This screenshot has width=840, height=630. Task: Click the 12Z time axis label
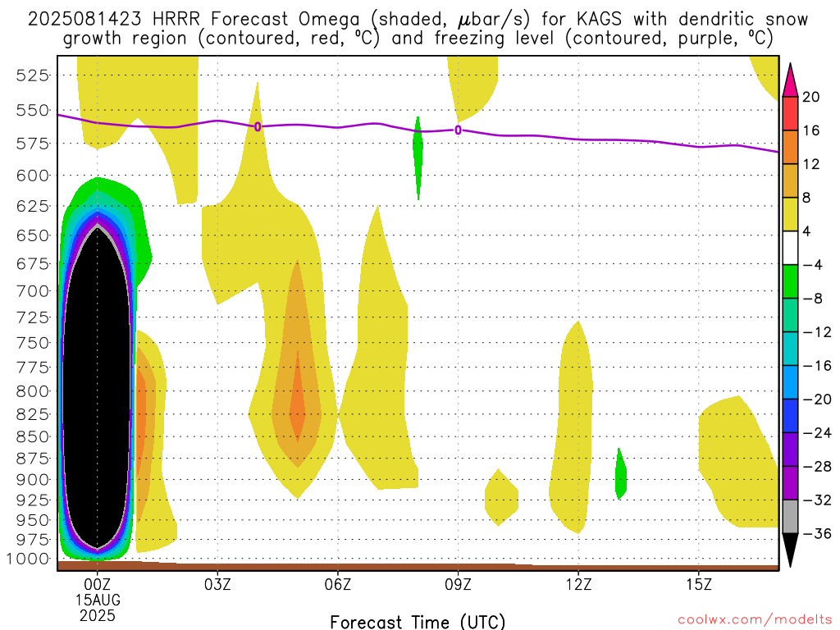coord(578,583)
